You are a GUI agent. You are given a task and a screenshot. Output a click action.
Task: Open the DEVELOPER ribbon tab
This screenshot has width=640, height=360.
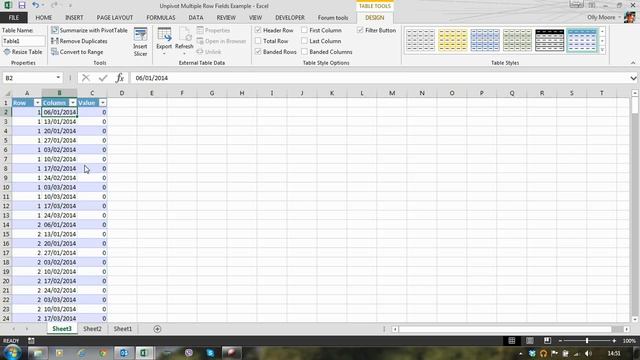(290, 18)
